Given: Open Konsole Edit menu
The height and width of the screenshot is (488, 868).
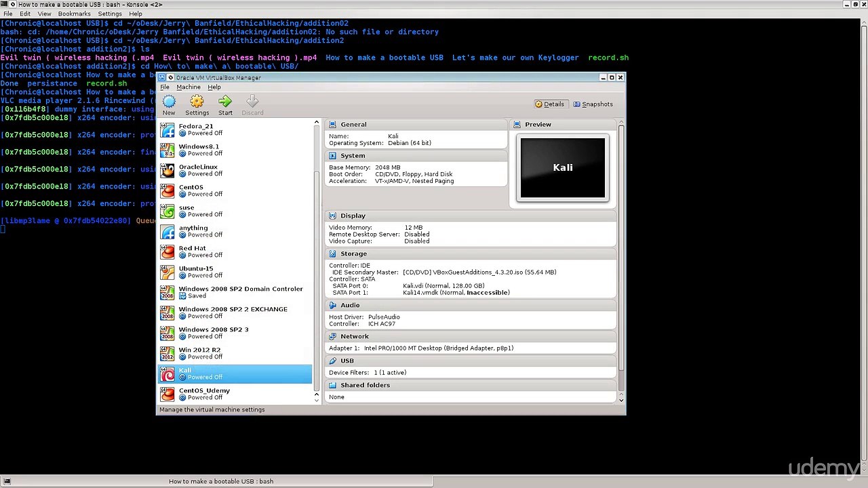Looking at the screenshot, I should coord(25,14).
